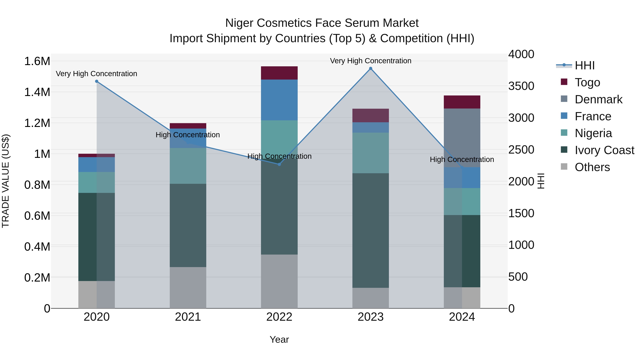Click the 2022 Ivory Coast bar segment

pos(279,207)
